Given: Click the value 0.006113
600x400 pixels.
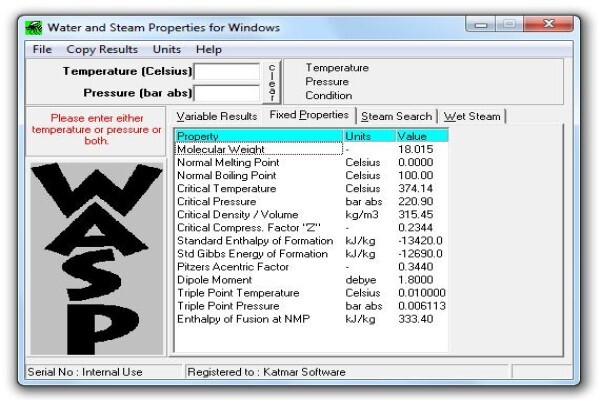Looking at the screenshot, I should click(422, 306).
